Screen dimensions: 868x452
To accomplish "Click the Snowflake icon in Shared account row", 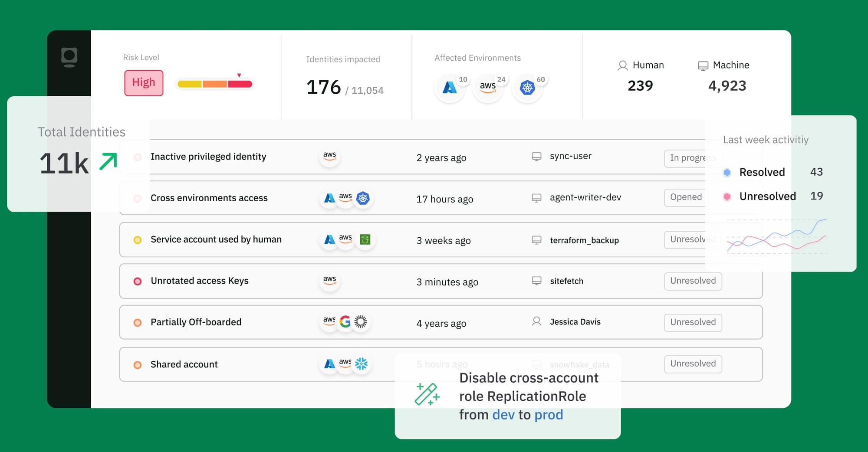I will pos(361,364).
